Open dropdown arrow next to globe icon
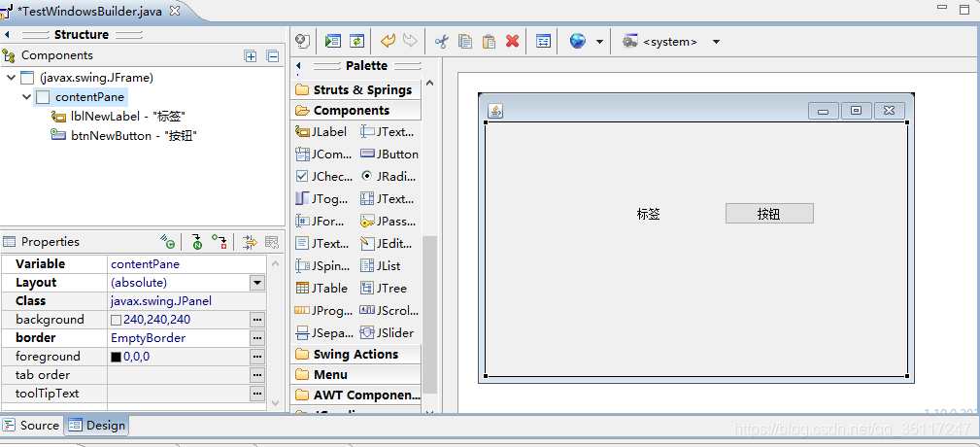The height and width of the screenshot is (447, 980). 599,42
